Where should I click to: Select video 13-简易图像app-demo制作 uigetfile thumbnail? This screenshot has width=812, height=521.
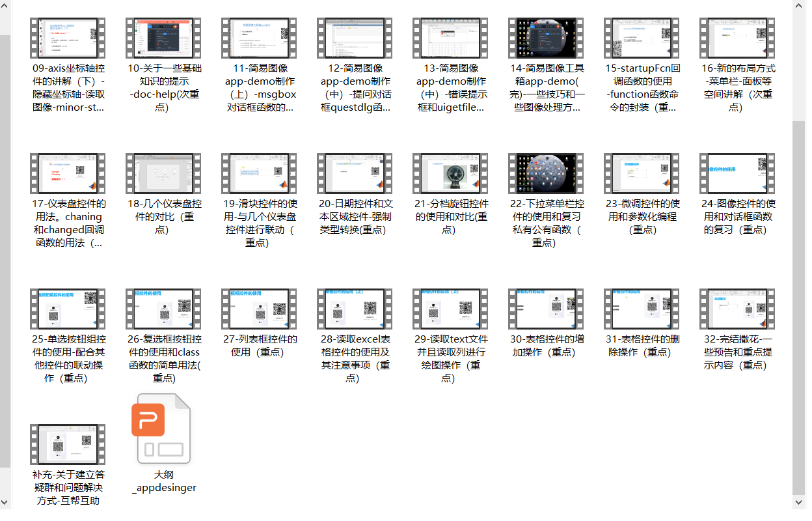tap(450, 38)
